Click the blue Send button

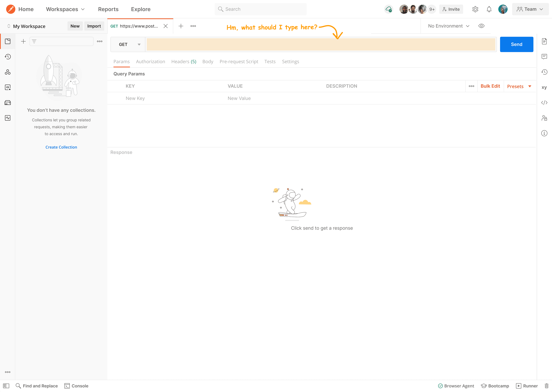516,44
